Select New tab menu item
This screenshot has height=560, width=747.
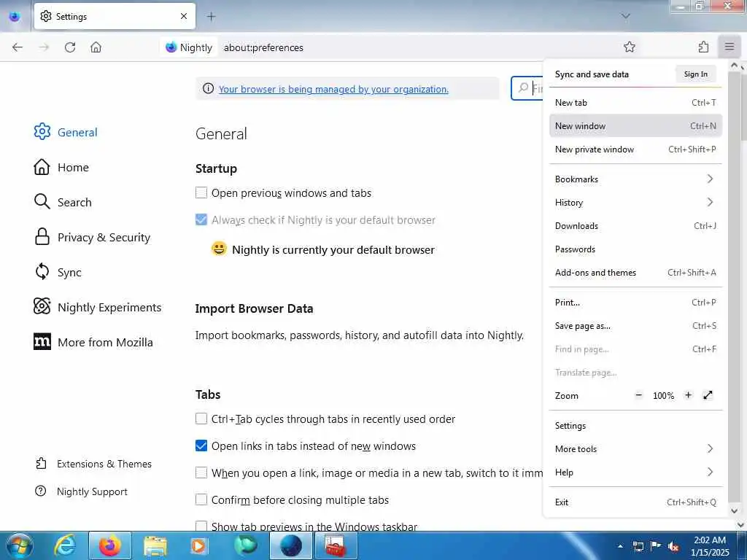(x=635, y=102)
